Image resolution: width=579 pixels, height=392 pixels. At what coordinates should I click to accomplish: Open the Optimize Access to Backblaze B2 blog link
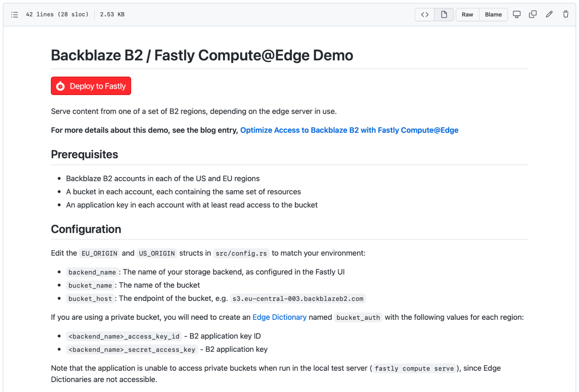pyautogui.click(x=349, y=130)
